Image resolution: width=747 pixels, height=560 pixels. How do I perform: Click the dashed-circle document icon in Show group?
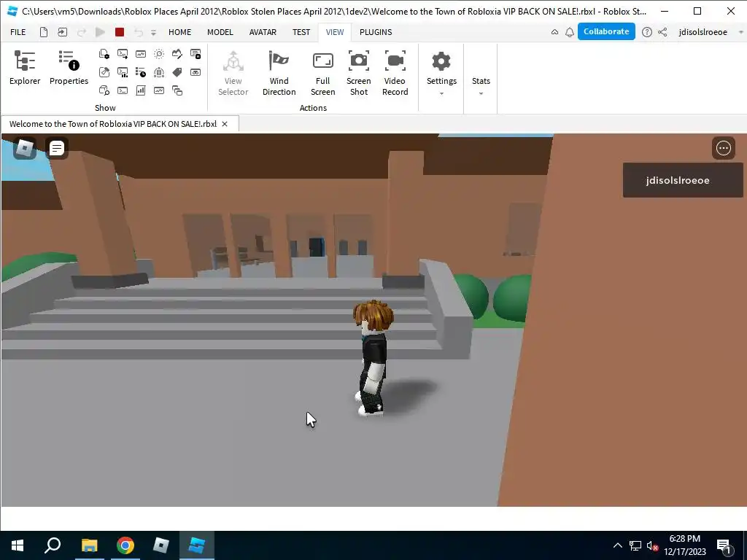coord(158,72)
